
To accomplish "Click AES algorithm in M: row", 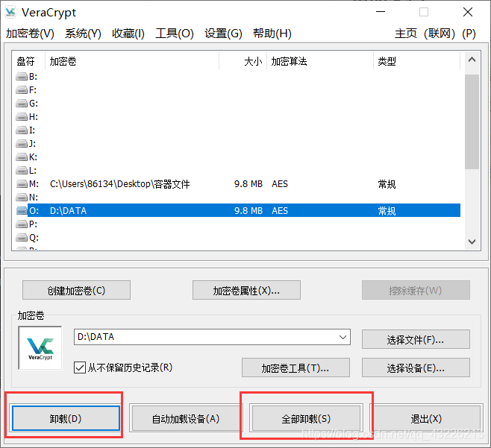I will [280, 184].
